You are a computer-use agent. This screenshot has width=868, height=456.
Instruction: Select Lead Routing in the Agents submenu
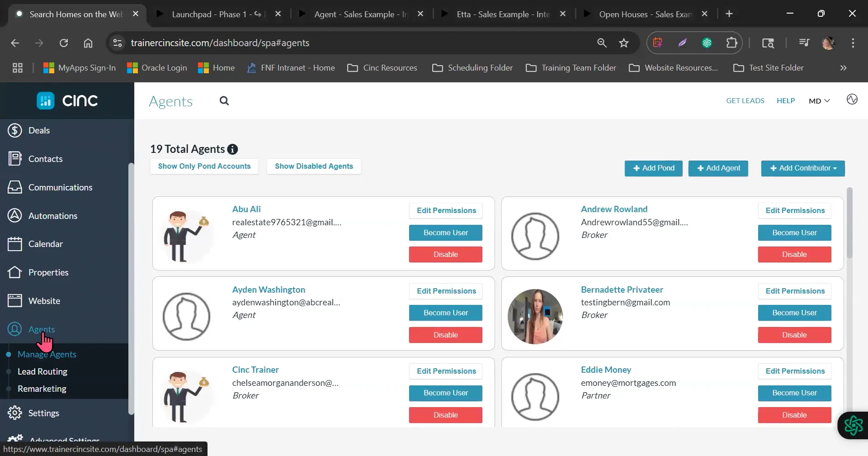coord(42,371)
